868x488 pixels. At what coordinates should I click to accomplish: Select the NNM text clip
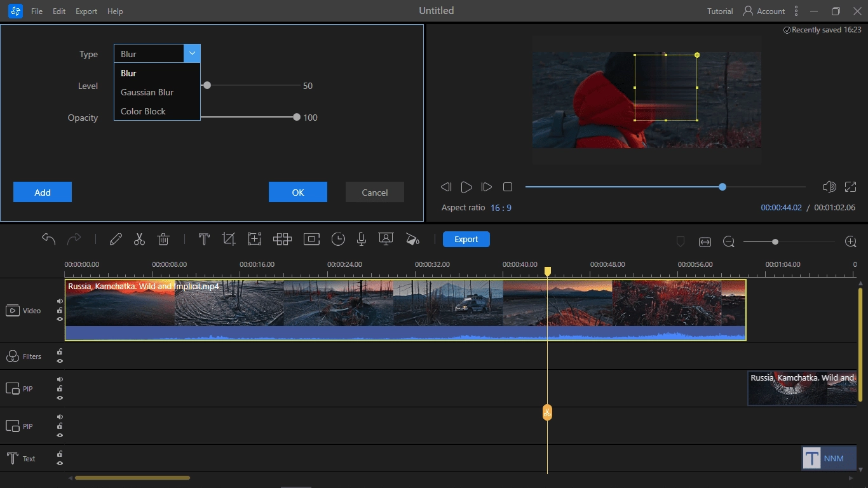pos(829,458)
